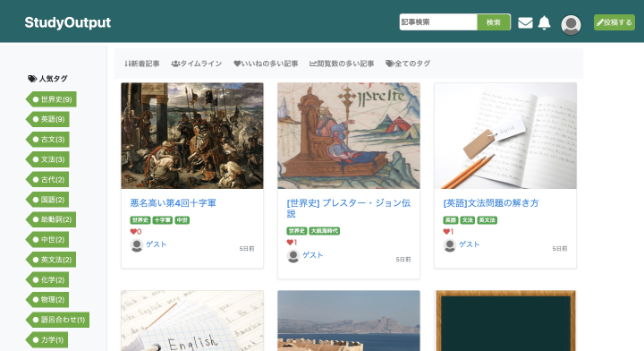Click 文法 tag on grammar article
Screen dimensions: 644x351
pos(468,220)
